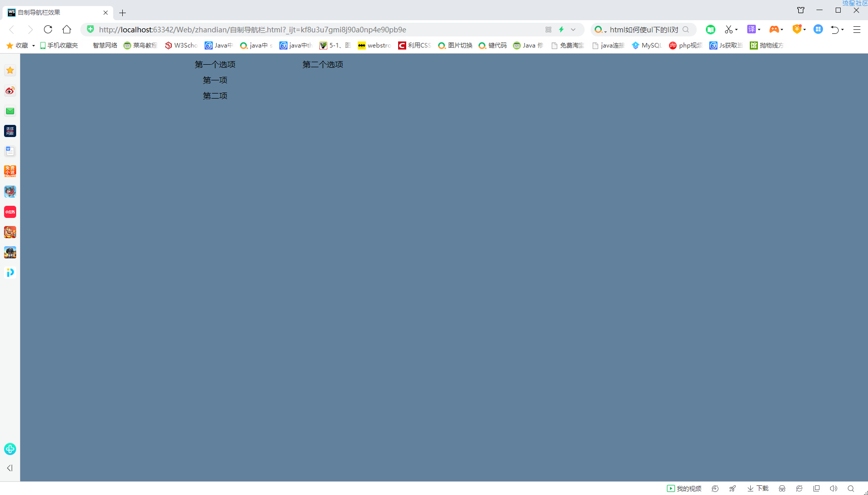Open sidebar Weibo icon

point(10,91)
